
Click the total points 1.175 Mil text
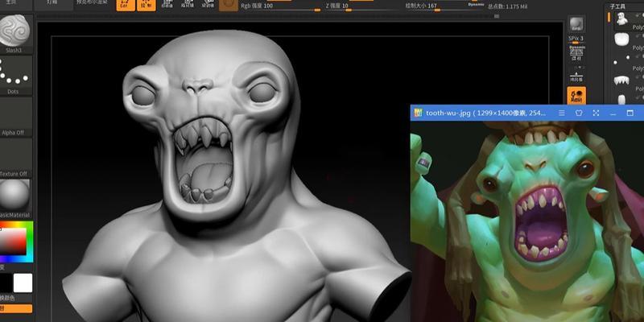tap(508, 6)
